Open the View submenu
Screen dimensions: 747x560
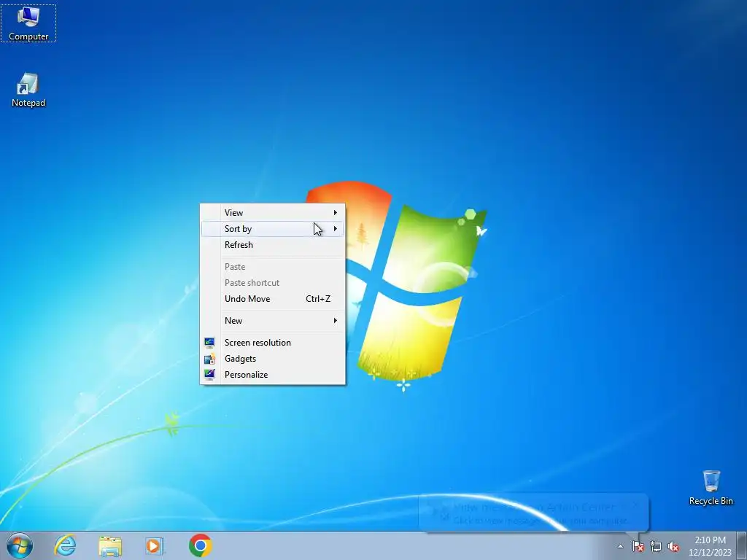point(273,212)
